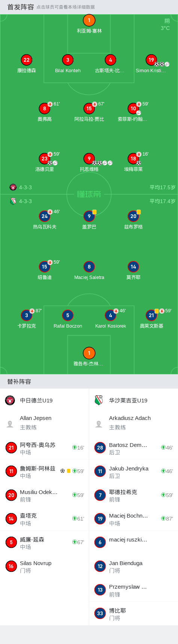Screen dimensions: 178x644
Task: Open red number 3 Bilal Konteh
Action: tap(68, 64)
